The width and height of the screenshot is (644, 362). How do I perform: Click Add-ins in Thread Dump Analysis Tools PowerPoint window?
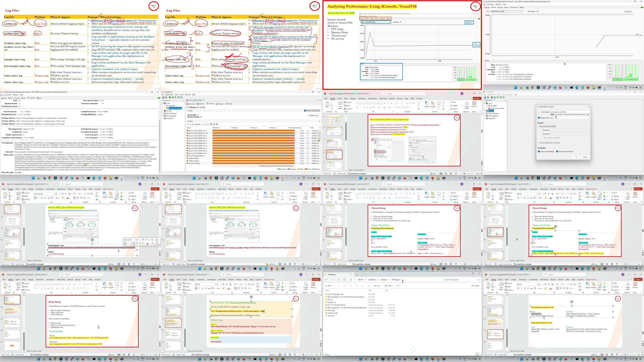(x=635, y=285)
